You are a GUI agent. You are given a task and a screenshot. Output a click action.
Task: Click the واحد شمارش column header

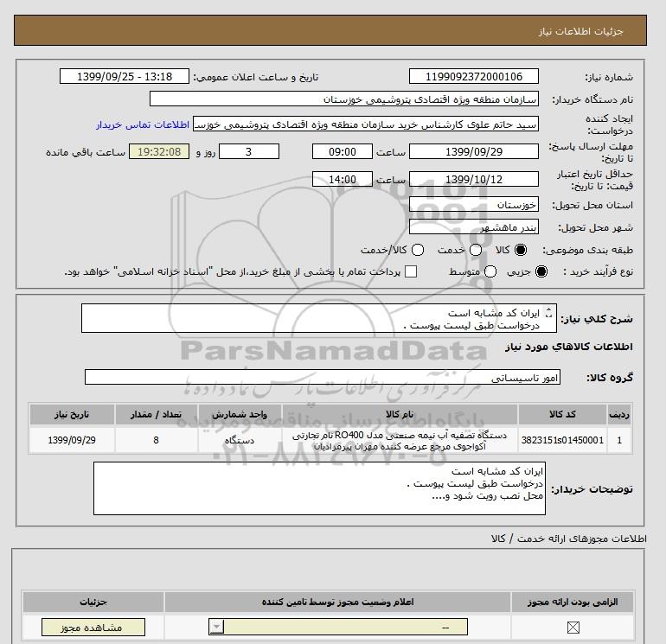click(x=240, y=414)
